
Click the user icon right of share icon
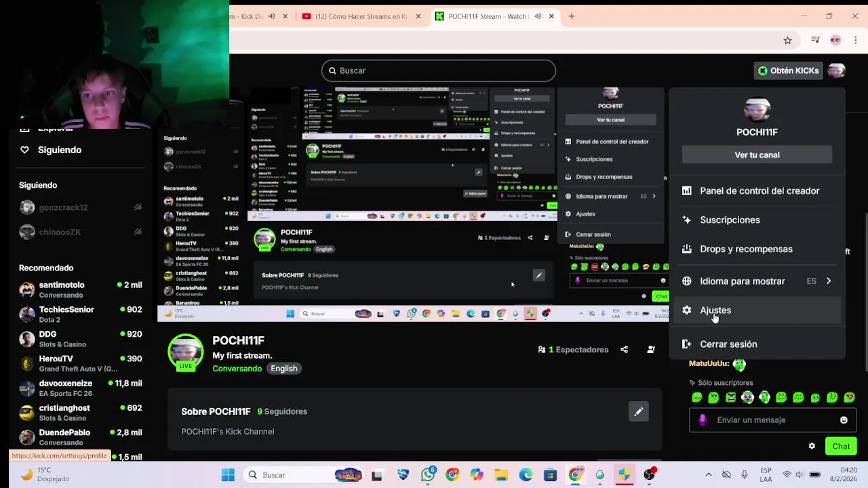click(651, 350)
